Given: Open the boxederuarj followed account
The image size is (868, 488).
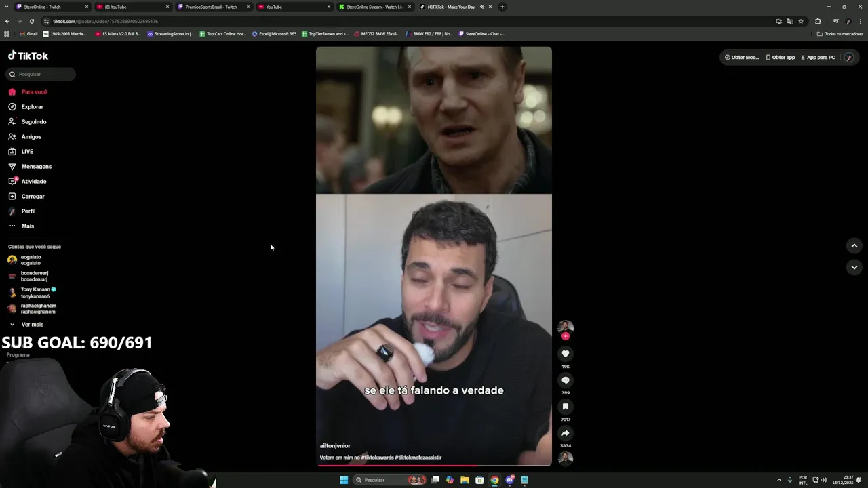Looking at the screenshot, I should [28, 276].
